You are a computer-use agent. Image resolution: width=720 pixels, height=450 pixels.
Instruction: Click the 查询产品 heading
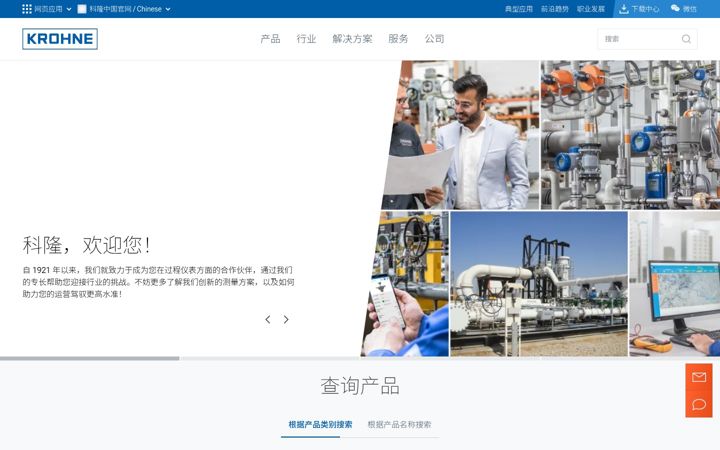pyautogui.click(x=360, y=386)
